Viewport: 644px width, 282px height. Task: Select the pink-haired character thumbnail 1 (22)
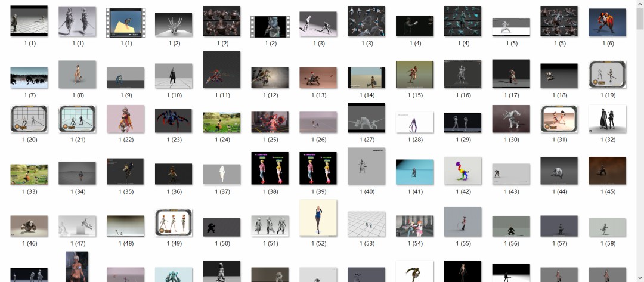125,119
